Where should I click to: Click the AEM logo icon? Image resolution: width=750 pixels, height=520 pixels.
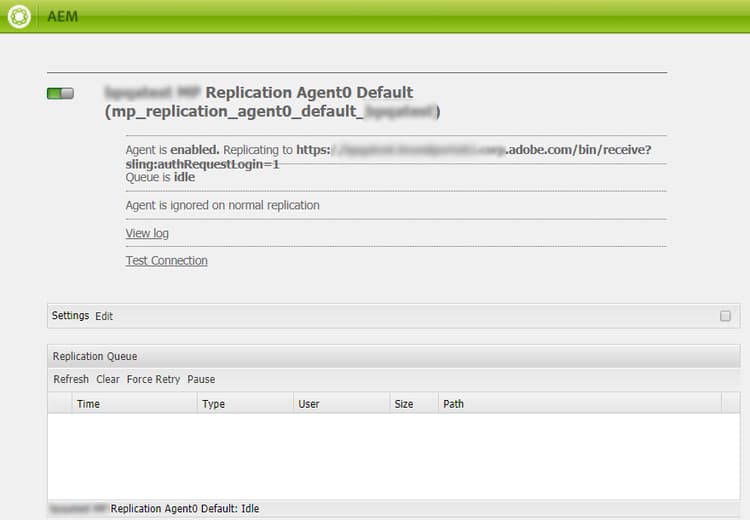18,17
